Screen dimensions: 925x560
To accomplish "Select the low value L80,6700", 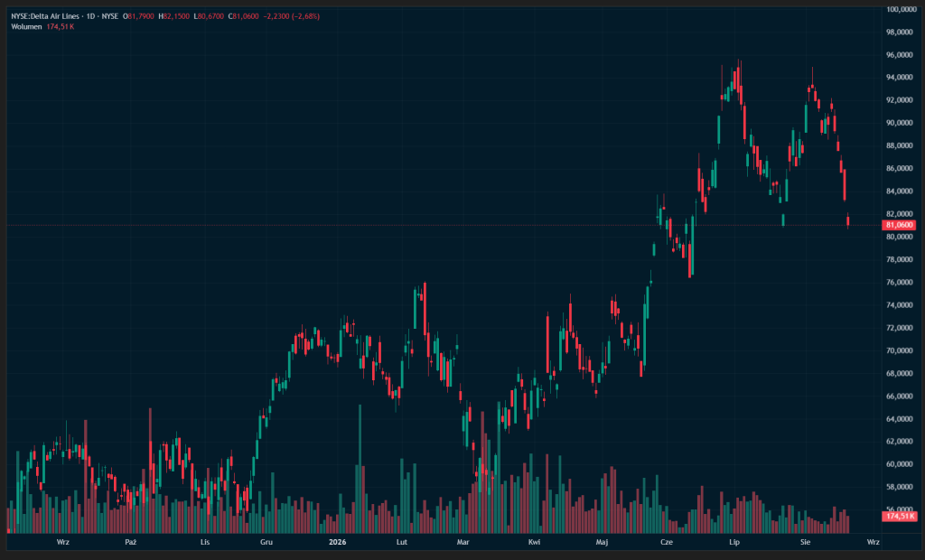I will [x=209, y=16].
